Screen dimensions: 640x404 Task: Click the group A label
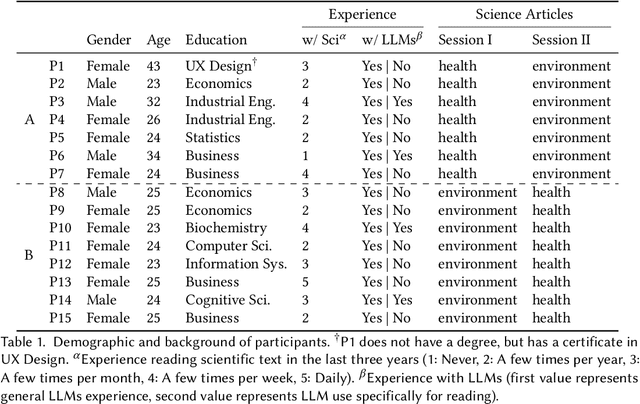27,119
